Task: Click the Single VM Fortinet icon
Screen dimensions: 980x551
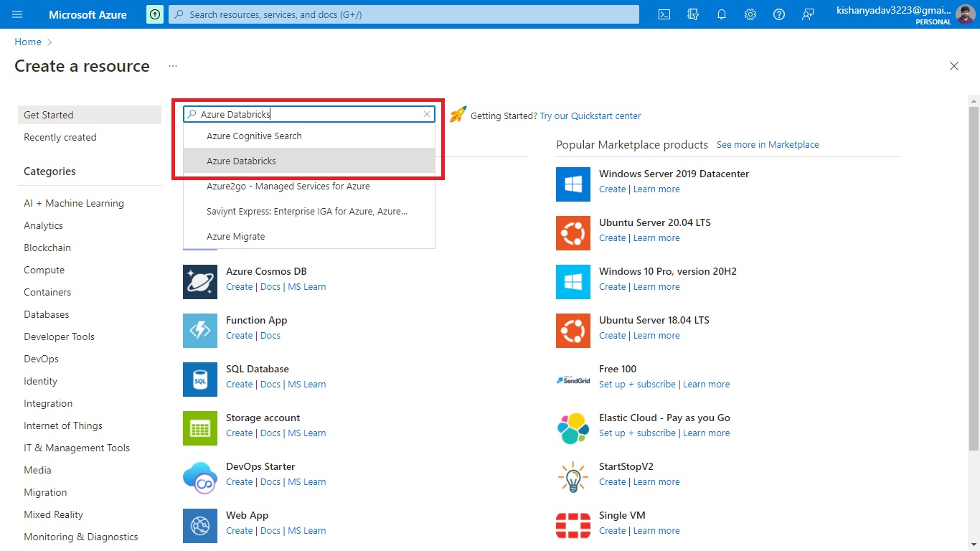Action: coord(573,525)
